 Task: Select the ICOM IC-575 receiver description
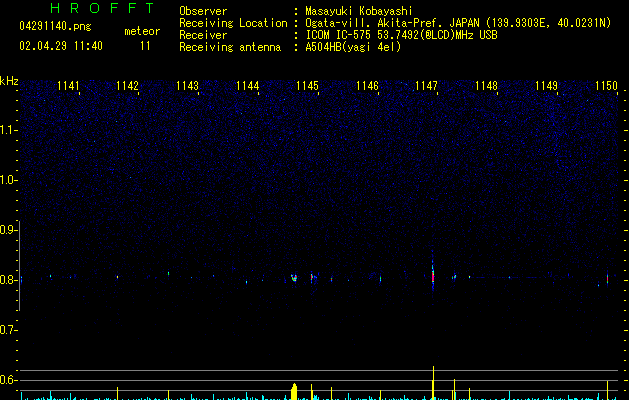click(402, 35)
